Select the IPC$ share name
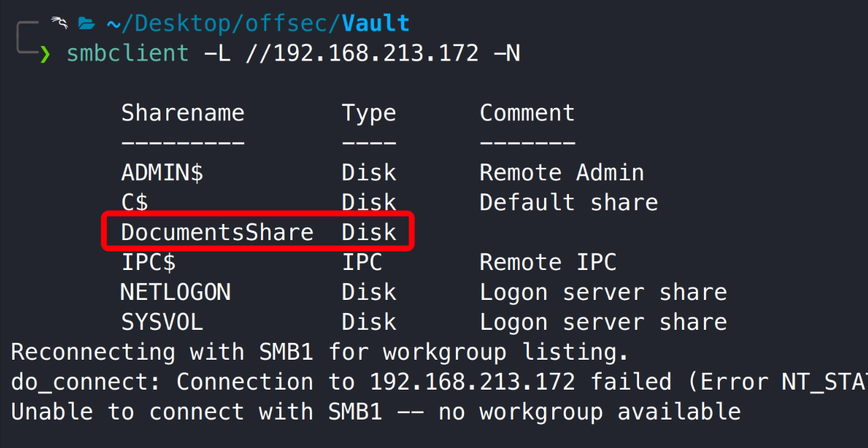 pos(148,262)
